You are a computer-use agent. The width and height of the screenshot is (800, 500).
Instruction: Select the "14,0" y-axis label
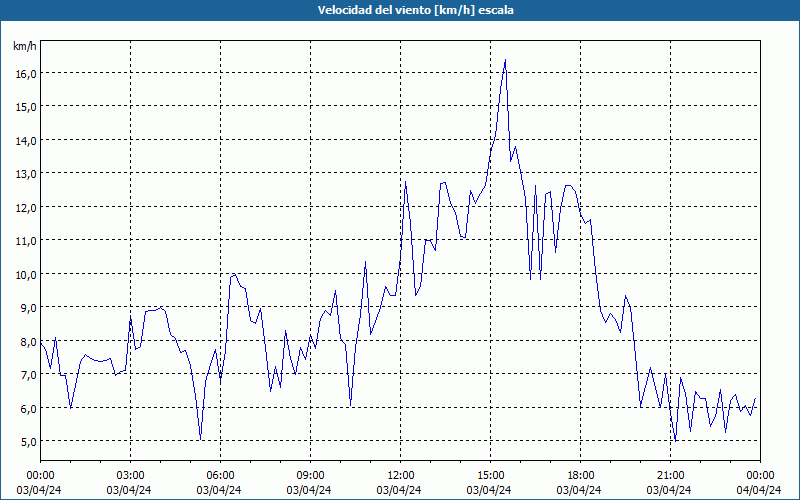(26, 140)
